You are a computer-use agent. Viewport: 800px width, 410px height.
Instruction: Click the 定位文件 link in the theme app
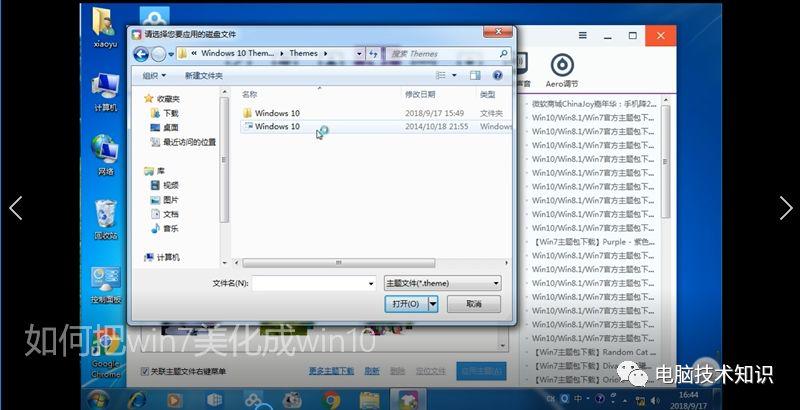tap(430, 371)
